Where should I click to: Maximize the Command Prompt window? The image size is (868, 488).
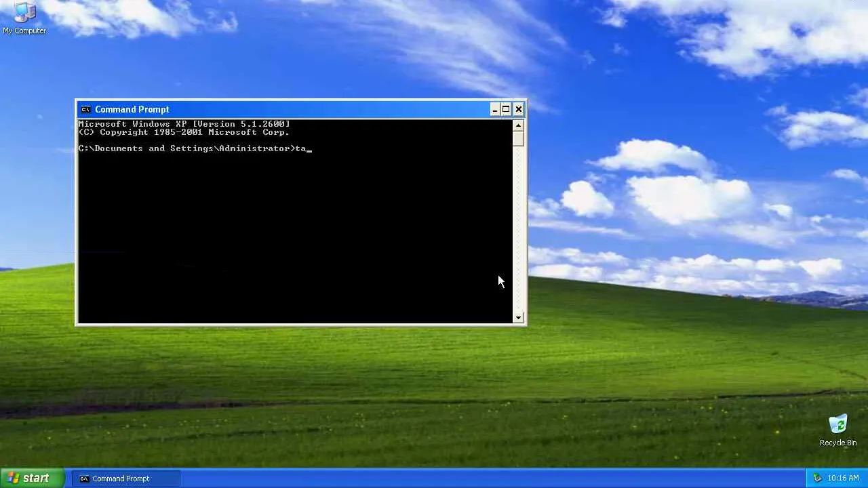506,109
